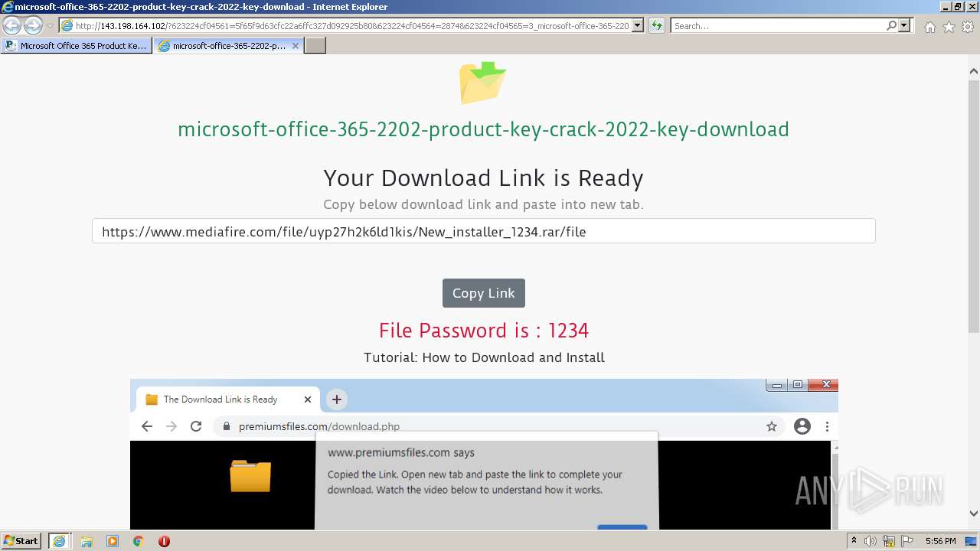Open the Favorites star icon

click(x=949, y=27)
